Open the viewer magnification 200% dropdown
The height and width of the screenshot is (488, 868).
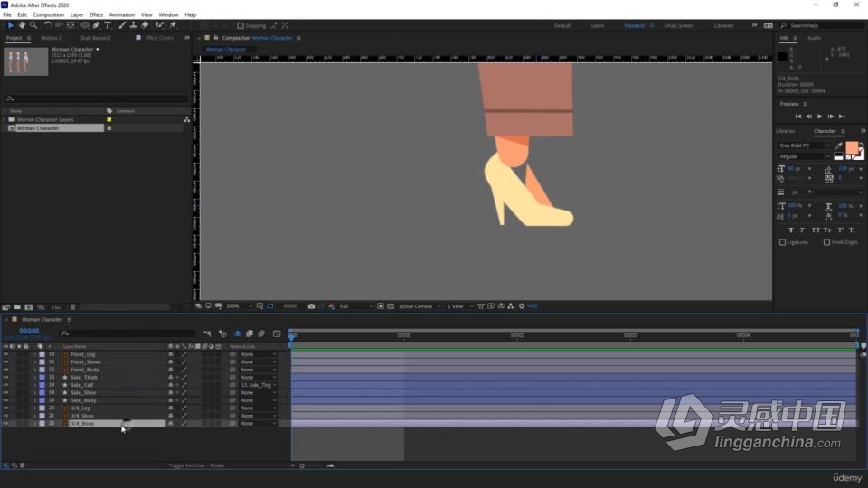(239, 306)
